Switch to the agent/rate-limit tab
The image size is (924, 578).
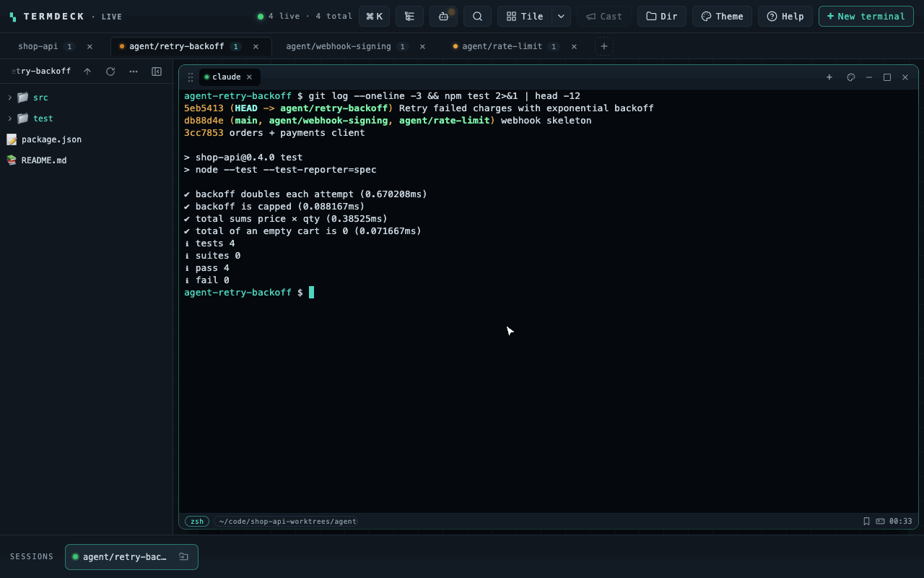501,46
